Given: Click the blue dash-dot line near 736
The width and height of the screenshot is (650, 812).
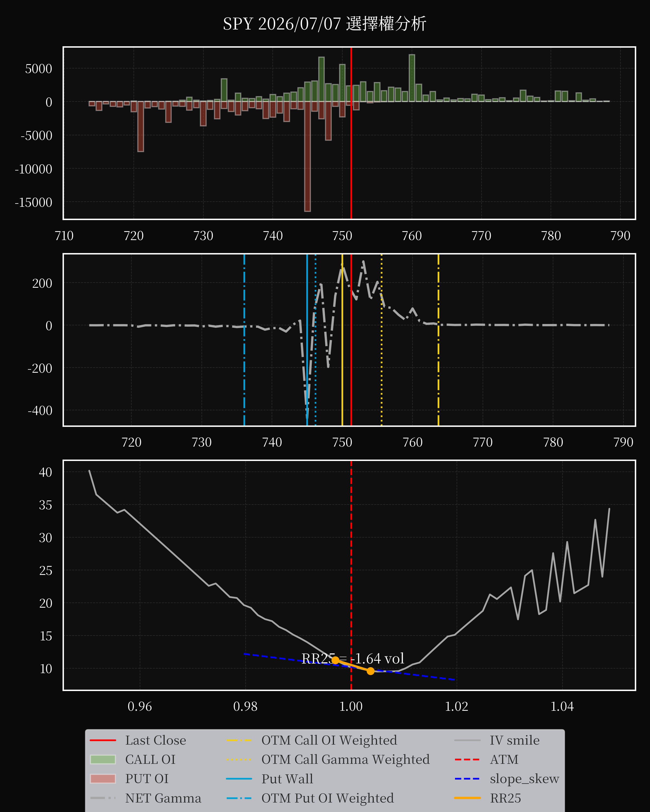Looking at the screenshot, I should pos(244,340).
